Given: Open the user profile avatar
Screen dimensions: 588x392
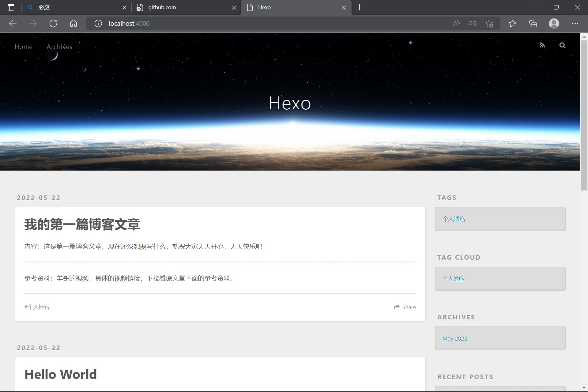Looking at the screenshot, I should tap(554, 24).
